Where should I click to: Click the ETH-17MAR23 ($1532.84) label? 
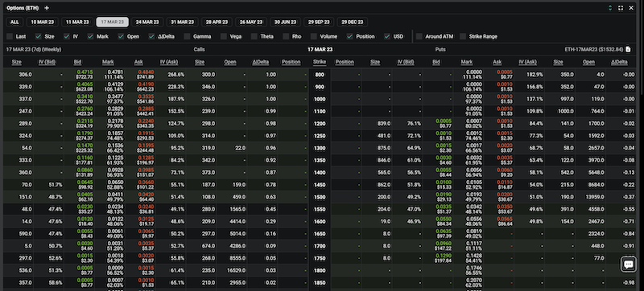(594, 49)
